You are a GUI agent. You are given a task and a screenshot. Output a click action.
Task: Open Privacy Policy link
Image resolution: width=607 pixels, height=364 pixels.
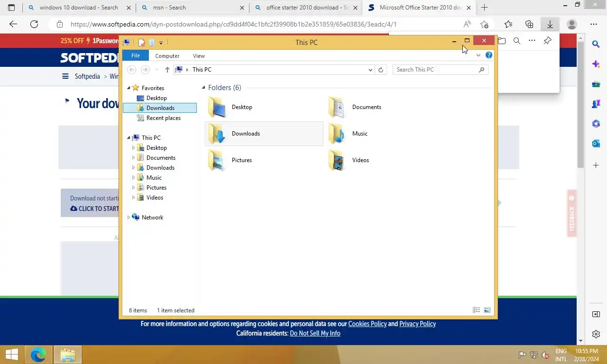tap(417, 324)
